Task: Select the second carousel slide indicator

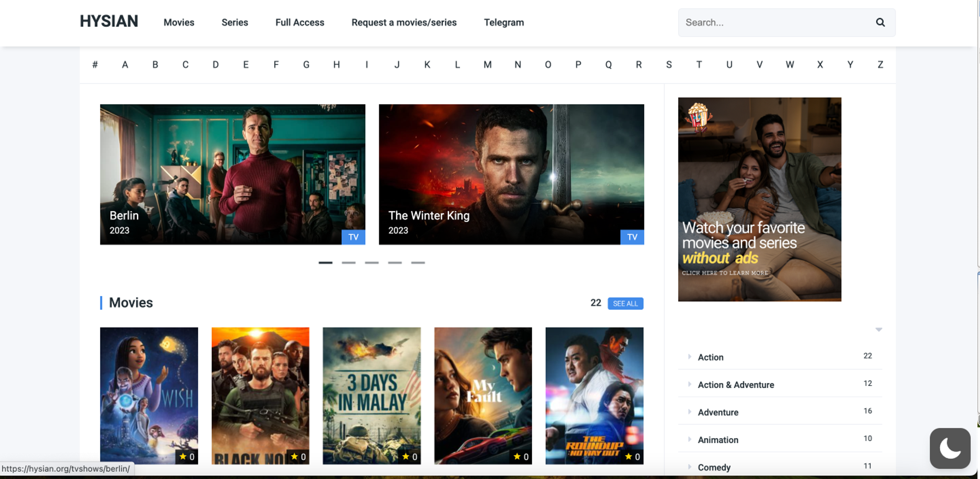Action: coord(348,263)
